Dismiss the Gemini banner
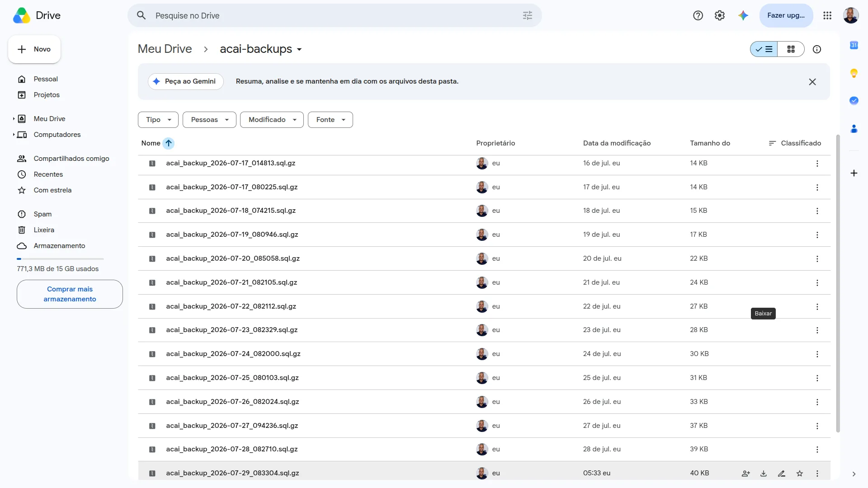This screenshot has height=488, width=868. point(812,82)
